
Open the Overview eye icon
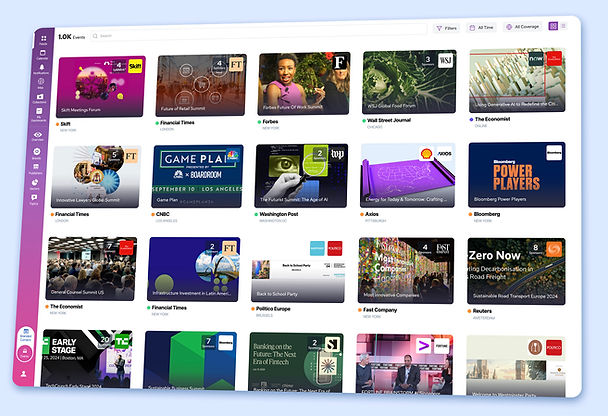[x=38, y=136]
